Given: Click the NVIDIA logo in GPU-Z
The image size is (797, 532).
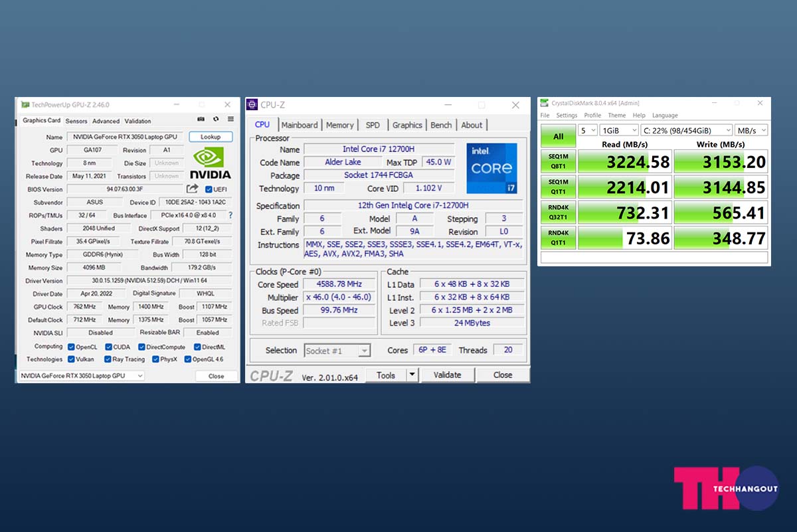Looking at the screenshot, I should [x=211, y=163].
